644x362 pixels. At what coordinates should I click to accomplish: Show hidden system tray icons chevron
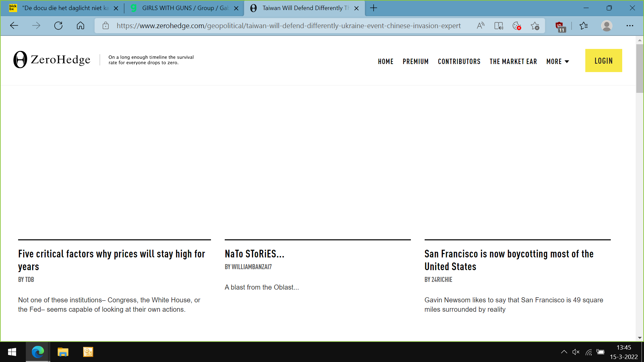[x=564, y=352]
